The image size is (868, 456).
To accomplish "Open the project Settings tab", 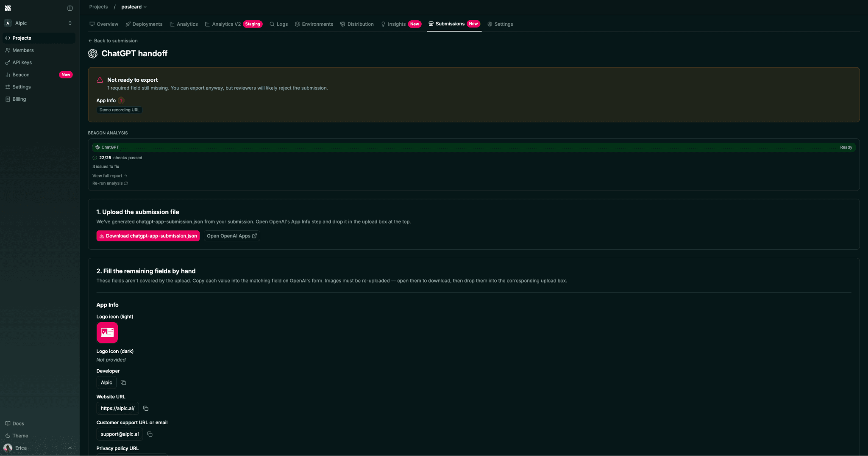I will click(x=500, y=24).
